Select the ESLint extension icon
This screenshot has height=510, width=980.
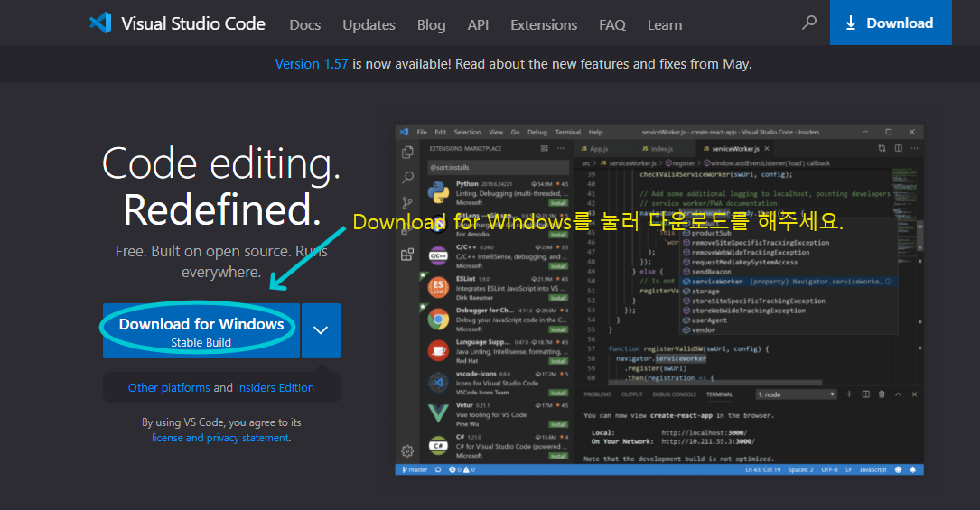coord(438,288)
